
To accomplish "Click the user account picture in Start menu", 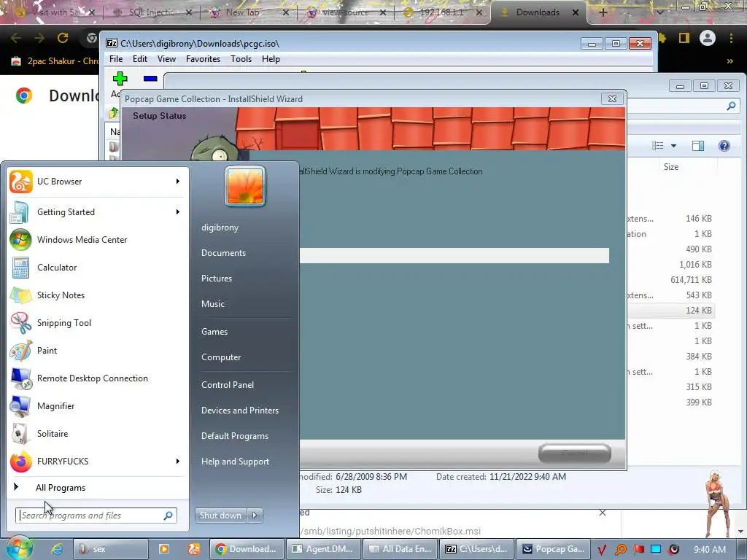I will [245, 186].
